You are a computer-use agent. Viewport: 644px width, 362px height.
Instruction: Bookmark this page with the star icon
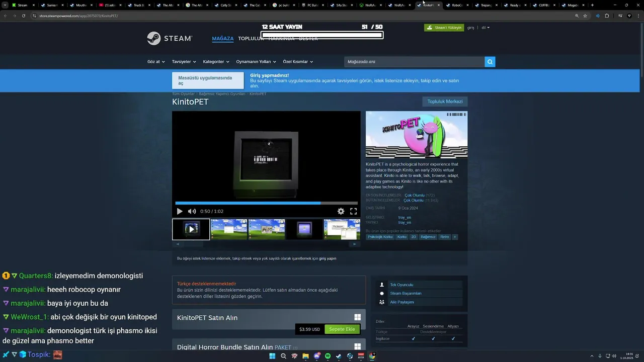click(x=585, y=16)
